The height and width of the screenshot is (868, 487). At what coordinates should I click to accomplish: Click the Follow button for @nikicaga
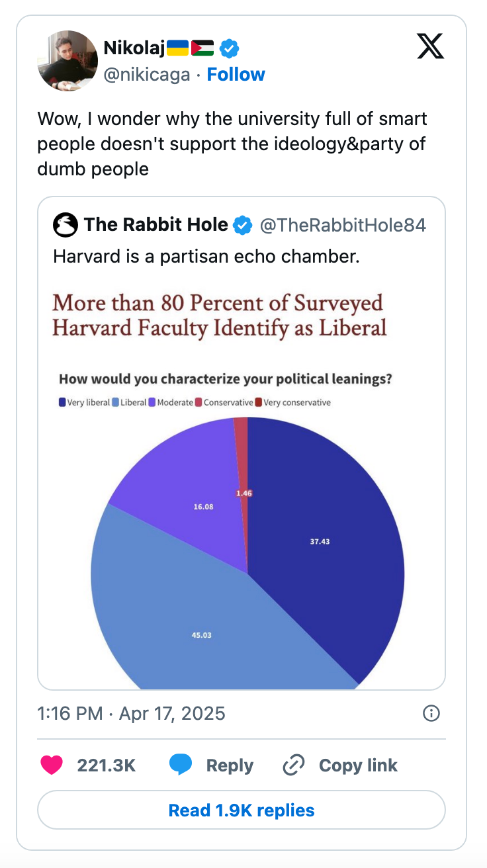point(236,74)
